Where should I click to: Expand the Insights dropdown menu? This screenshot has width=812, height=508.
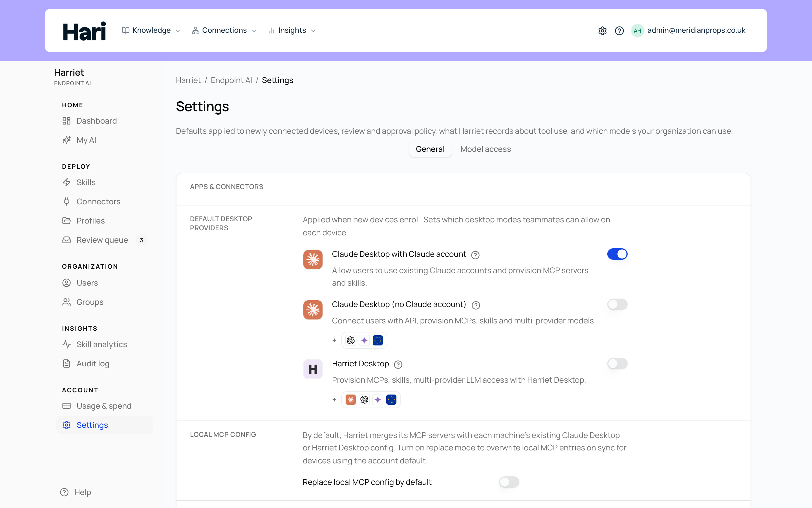coord(292,30)
